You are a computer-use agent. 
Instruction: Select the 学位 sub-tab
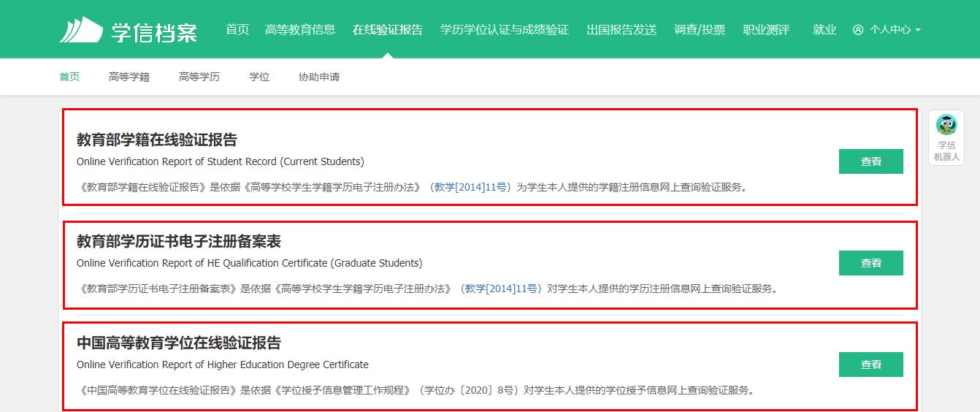[x=259, y=77]
